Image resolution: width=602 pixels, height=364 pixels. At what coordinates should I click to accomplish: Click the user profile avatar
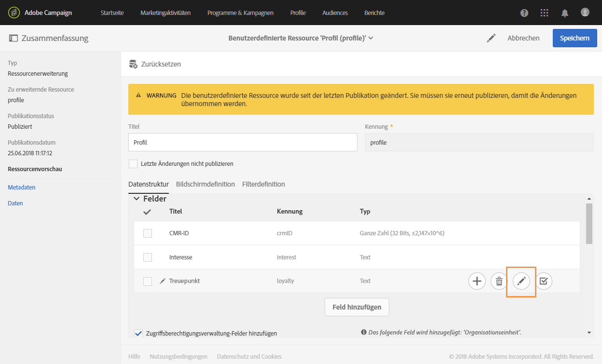click(x=585, y=13)
